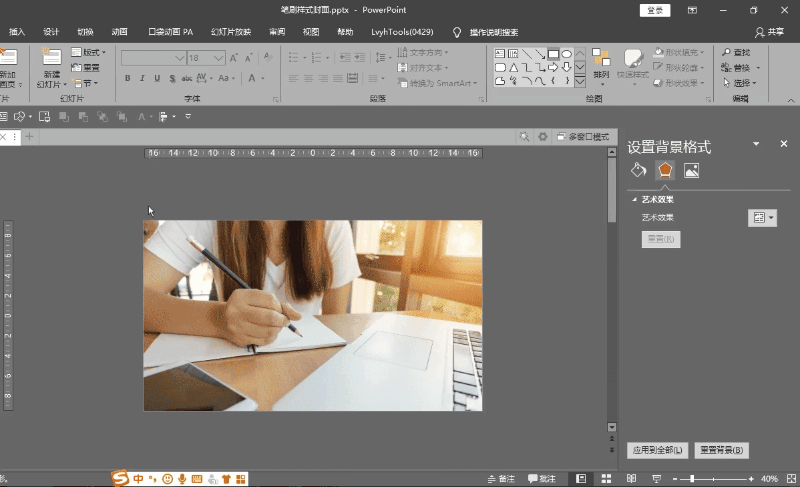Screen dimensions: 800x487
Task: Select the down block arrow shape
Action: 566,67
